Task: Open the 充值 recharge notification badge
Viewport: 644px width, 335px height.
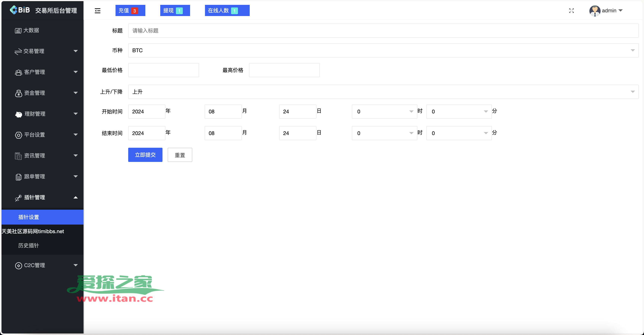Action: point(130,10)
